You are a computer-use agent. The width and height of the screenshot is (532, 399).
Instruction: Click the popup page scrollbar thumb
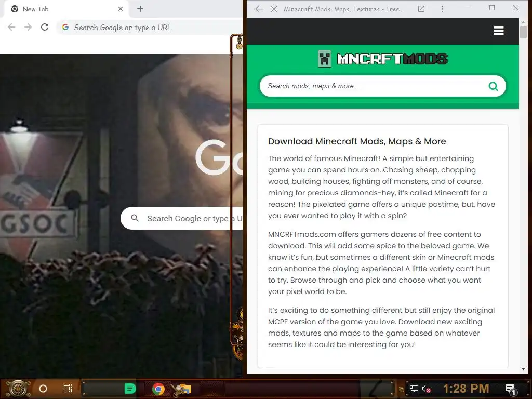click(523, 33)
